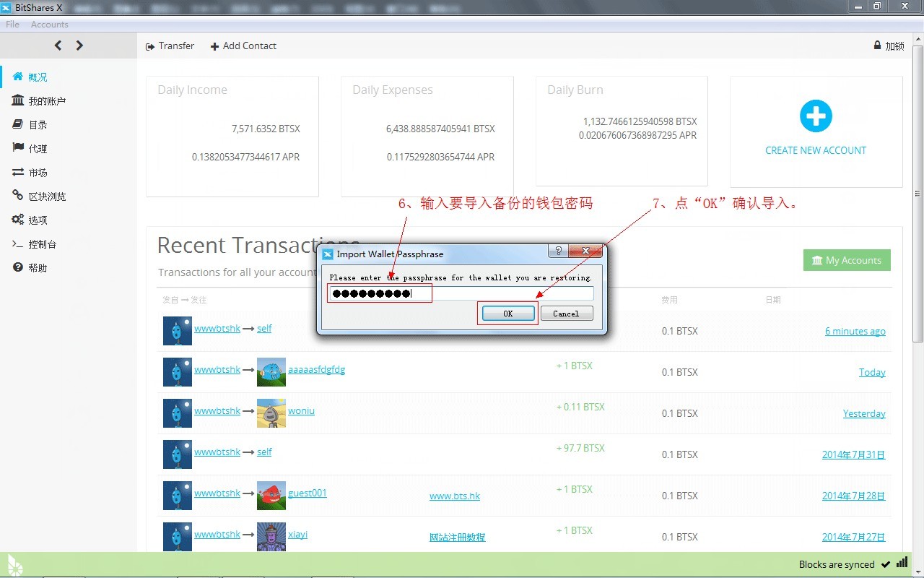This screenshot has width=924, height=578.
Task: Open 我的账户 in the sidebar
Action: 39,100
